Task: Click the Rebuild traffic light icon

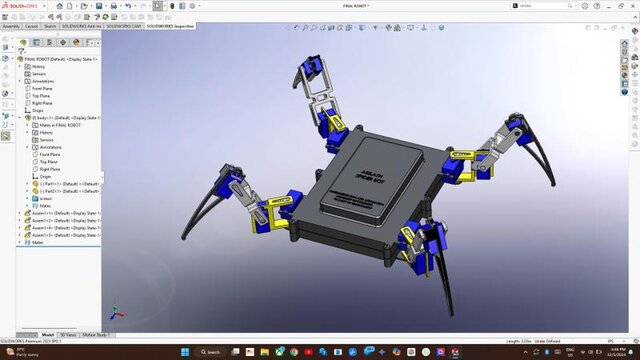Action: click(x=172, y=6)
